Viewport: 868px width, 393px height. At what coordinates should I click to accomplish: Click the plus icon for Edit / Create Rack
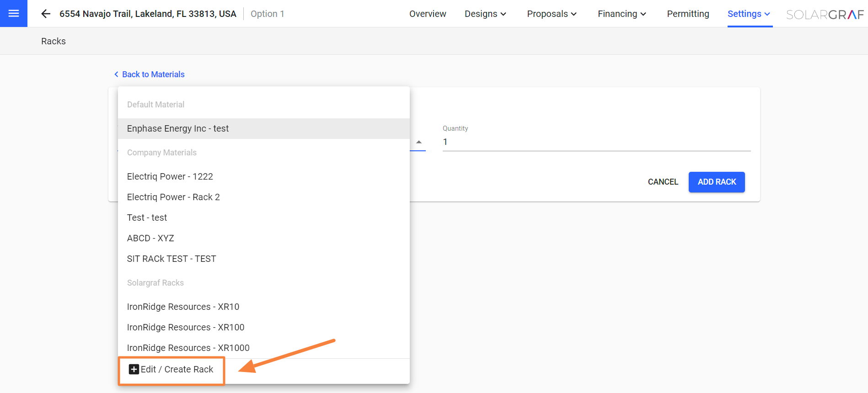(134, 369)
